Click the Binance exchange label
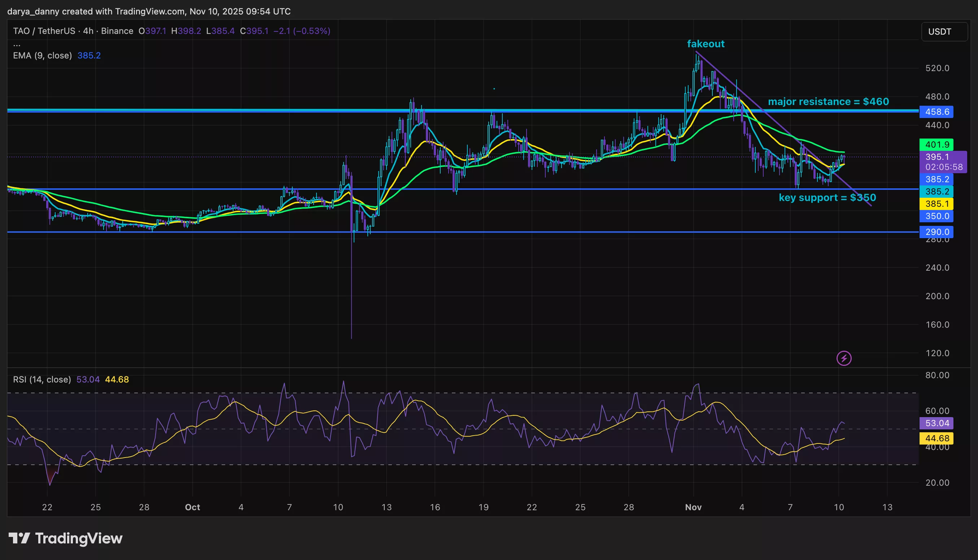Screen dimensions: 978x560 [117, 31]
